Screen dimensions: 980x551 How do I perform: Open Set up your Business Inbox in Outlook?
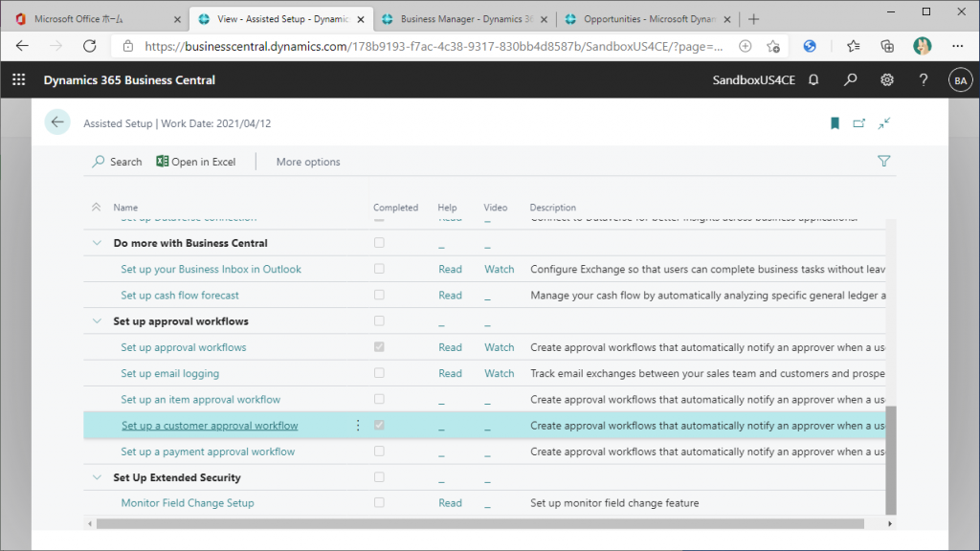coord(211,269)
